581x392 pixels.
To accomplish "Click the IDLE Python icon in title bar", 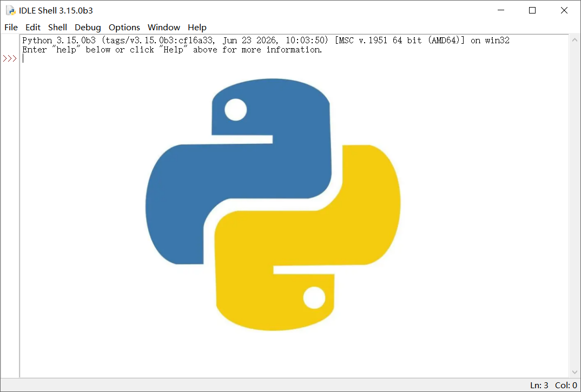I will pos(10,10).
